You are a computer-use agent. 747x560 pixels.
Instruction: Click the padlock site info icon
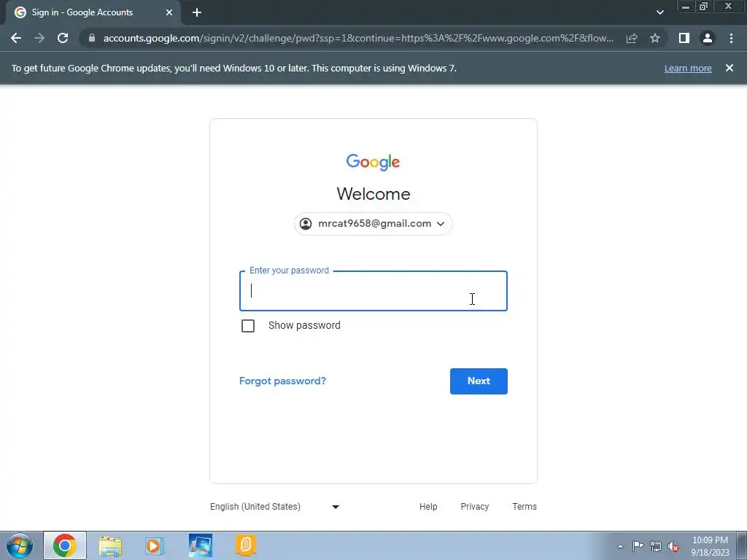click(92, 38)
